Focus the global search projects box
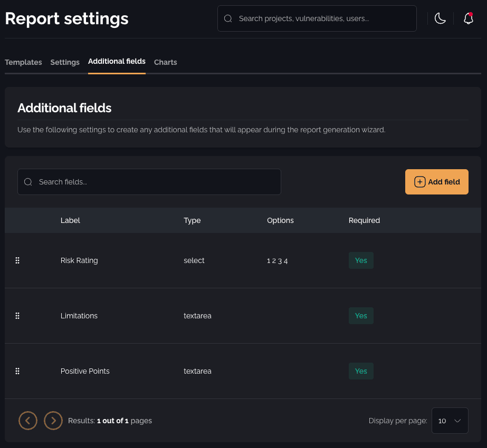The width and height of the screenshot is (487, 448). point(322,18)
